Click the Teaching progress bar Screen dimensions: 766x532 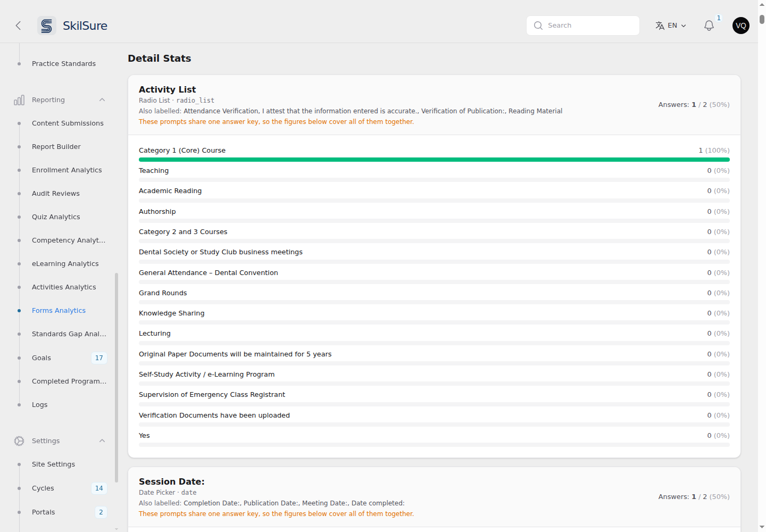pos(434,180)
